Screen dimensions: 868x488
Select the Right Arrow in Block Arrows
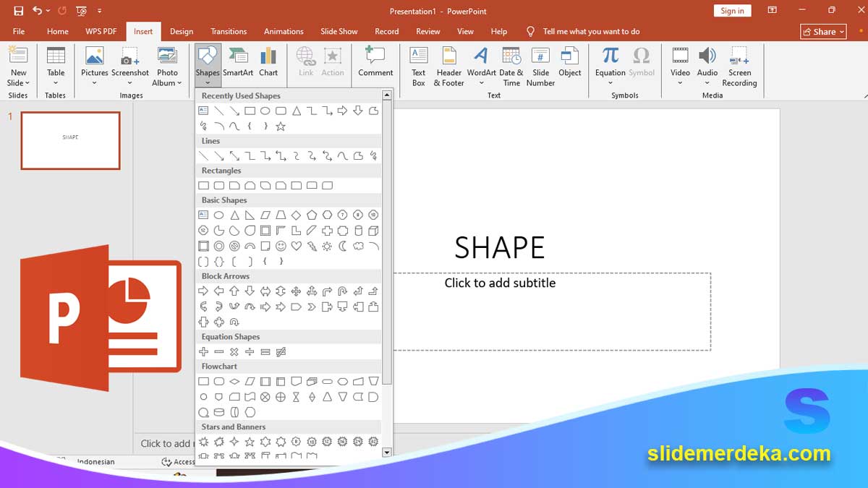[x=203, y=291]
